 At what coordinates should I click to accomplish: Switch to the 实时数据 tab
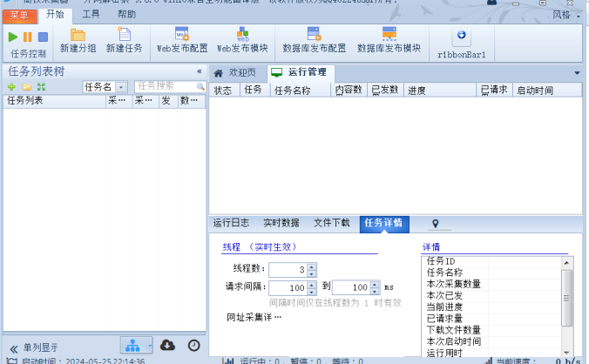(281, 223)
